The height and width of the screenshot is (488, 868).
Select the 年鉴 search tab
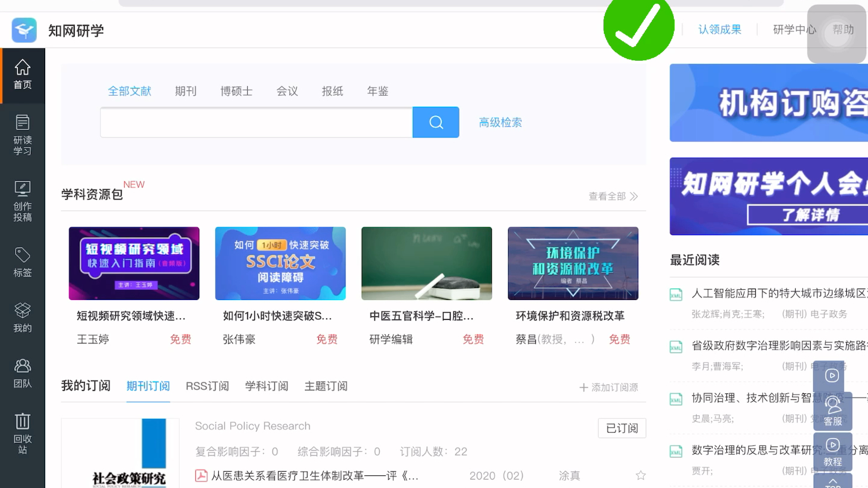pyautogui.click(x=378, y=91)
